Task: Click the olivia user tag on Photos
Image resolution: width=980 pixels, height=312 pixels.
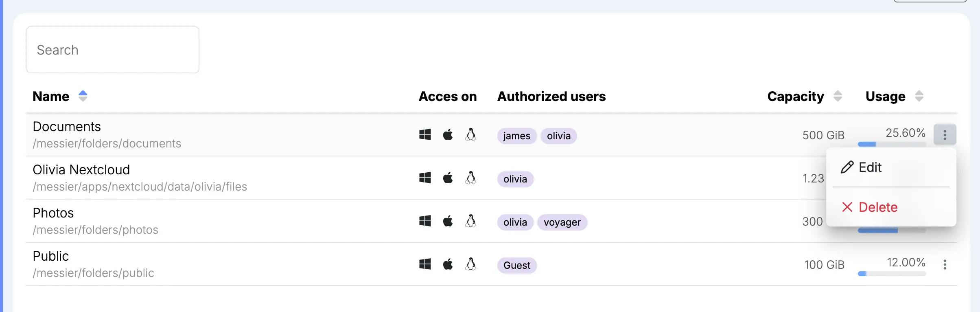Action: click(x=515, y=222)
